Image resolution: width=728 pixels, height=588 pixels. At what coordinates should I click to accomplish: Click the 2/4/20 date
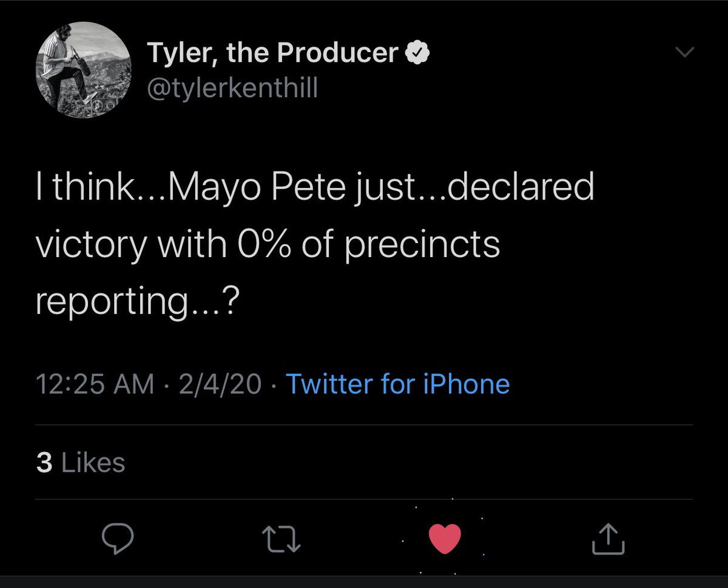point(220,384)
